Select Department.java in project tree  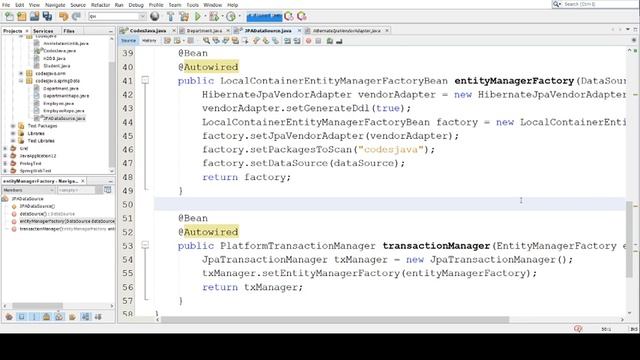pyautogui.click(x=61, y=89)
